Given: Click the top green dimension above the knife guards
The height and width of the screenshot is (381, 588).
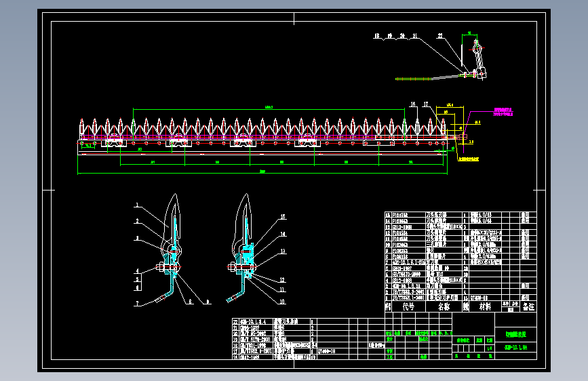Looking at the screenshot, I should 269,107.
